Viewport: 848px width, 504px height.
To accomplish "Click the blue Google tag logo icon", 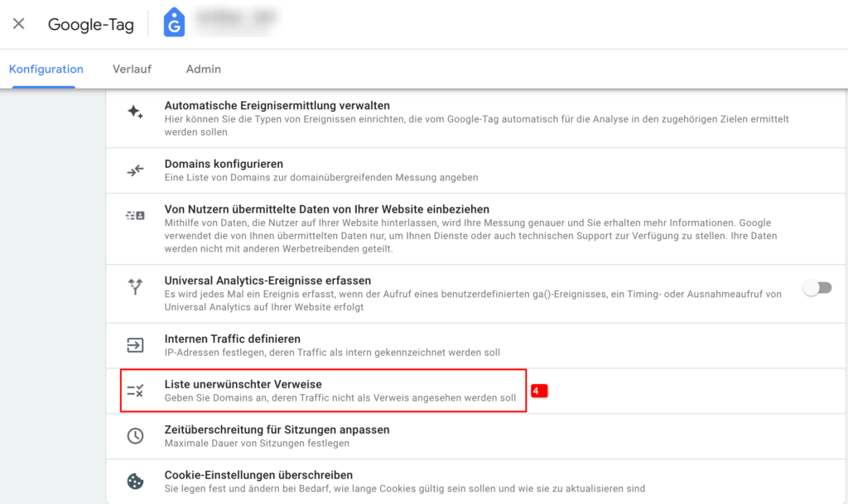I will point(174,22).
